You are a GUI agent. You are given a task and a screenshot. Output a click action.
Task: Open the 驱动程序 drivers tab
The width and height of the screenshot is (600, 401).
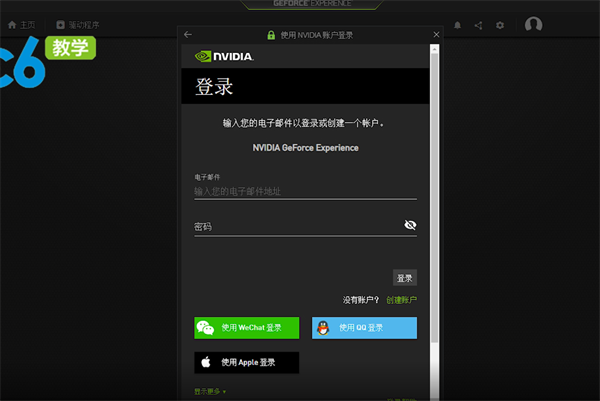pos(78,25)
